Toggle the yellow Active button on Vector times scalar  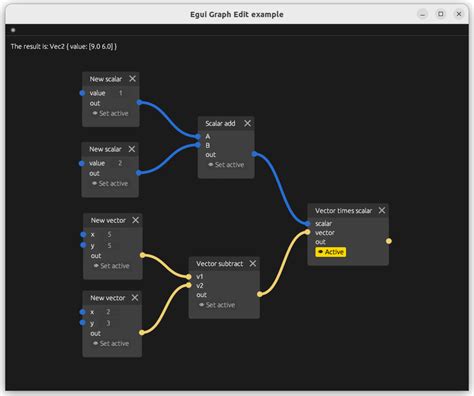[x=331, y=252]
